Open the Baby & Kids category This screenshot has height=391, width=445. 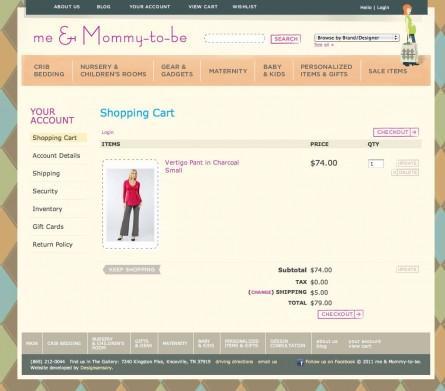click(274, 70)
